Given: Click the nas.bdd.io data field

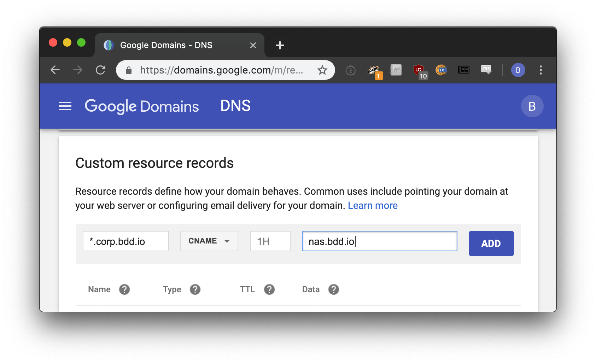Looking at the screenshot, I should 380,241.
